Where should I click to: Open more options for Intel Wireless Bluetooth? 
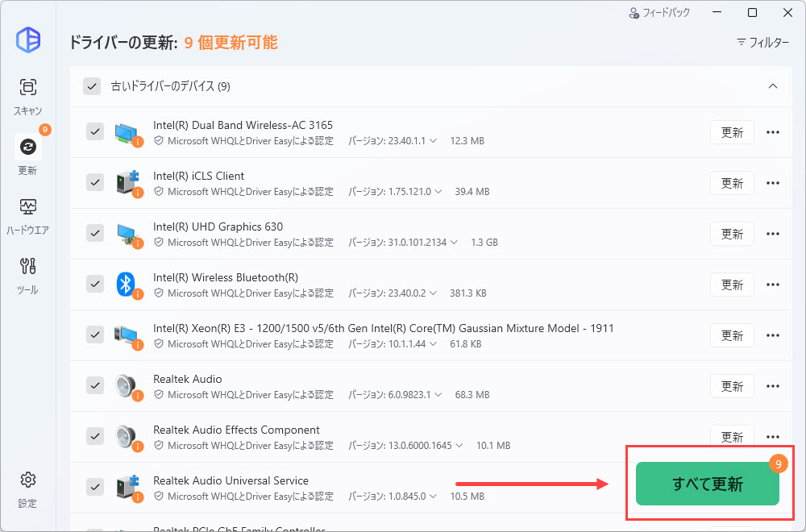click(773, 285)
